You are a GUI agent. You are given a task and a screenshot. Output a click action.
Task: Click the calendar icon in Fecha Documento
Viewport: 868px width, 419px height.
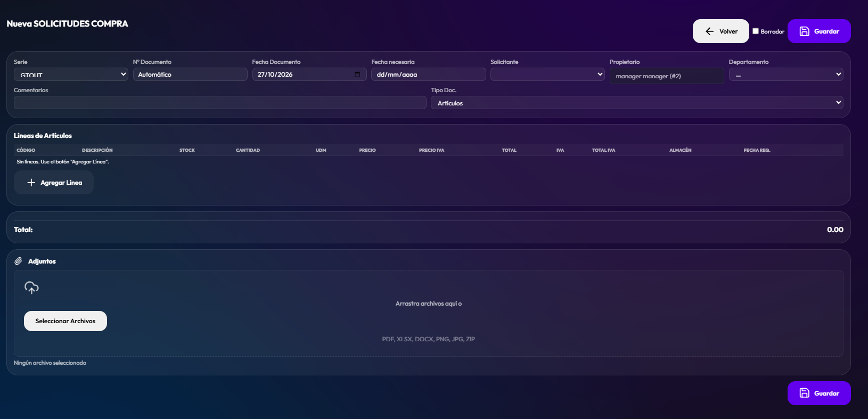(357, 75)
